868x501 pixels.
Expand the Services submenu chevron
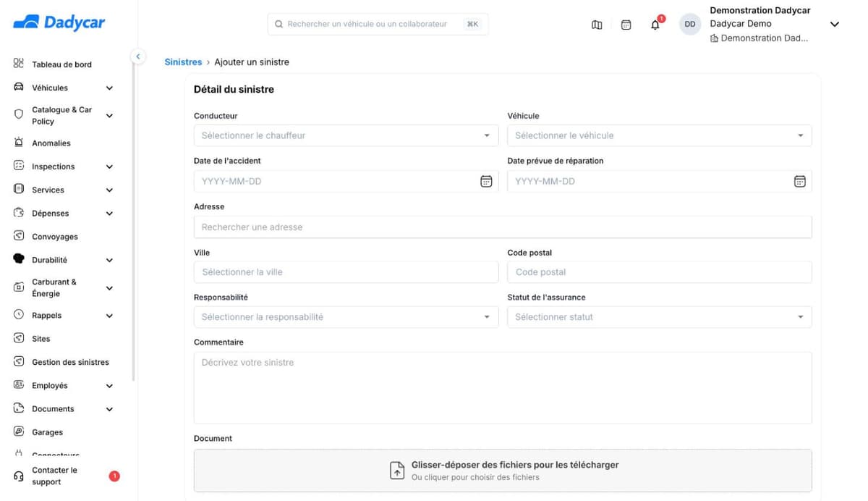(x=109, y=190)
